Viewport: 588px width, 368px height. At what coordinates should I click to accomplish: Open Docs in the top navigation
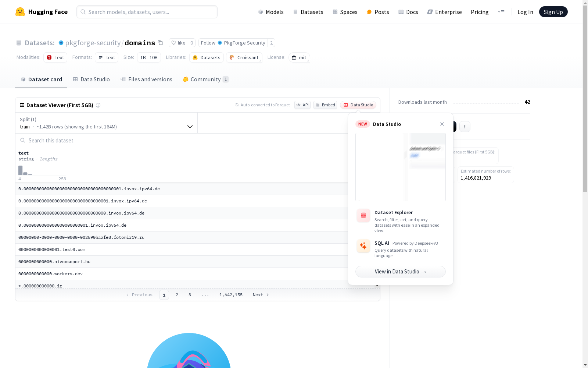[408, 12]
